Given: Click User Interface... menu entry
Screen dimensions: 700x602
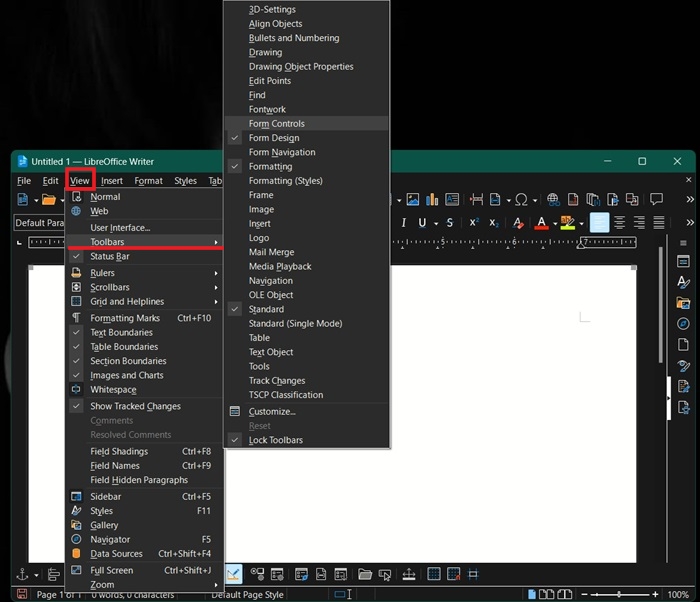Looking at the screenshot, I should pyautogui.click(x=145, y=228).
